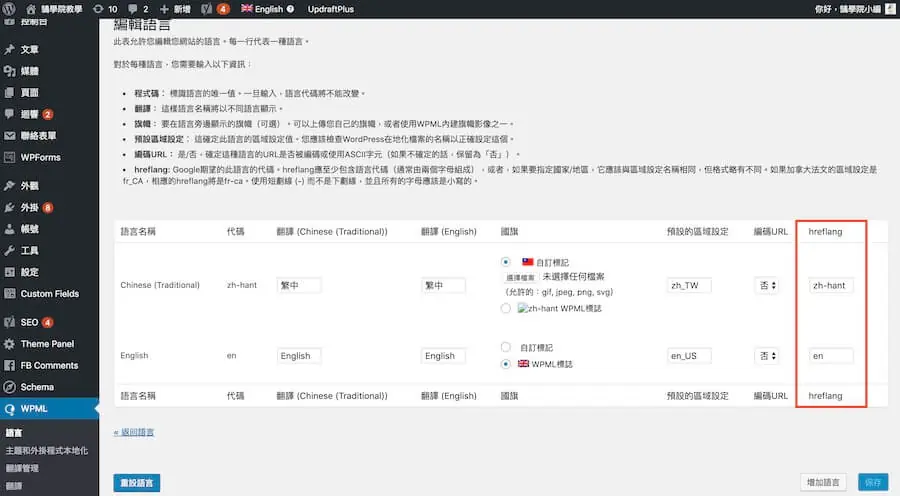Open the updates icon showing 10

click(104, 9)
